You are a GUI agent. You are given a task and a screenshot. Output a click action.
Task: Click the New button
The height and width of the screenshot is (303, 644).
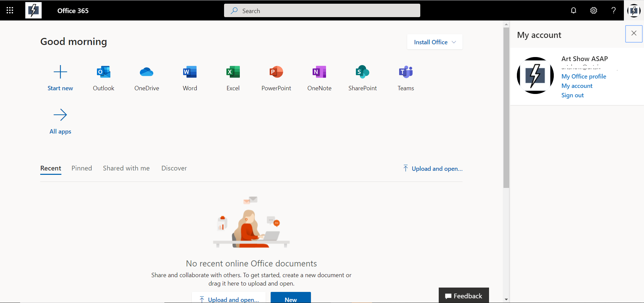(291, 298)
